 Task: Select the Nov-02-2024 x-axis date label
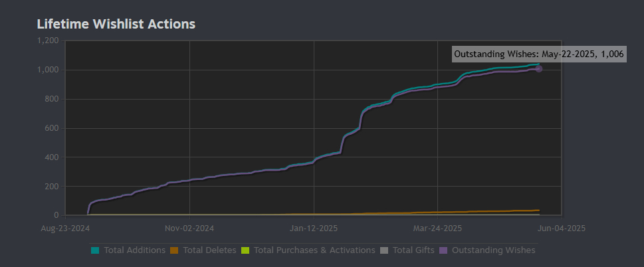189,228
